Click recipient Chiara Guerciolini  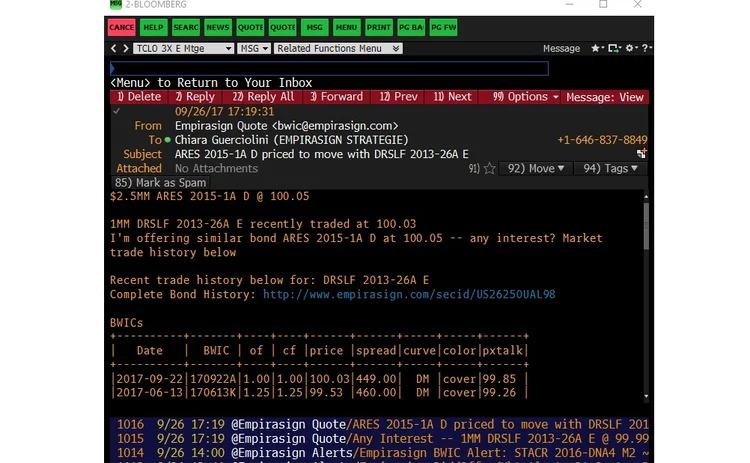291,140
